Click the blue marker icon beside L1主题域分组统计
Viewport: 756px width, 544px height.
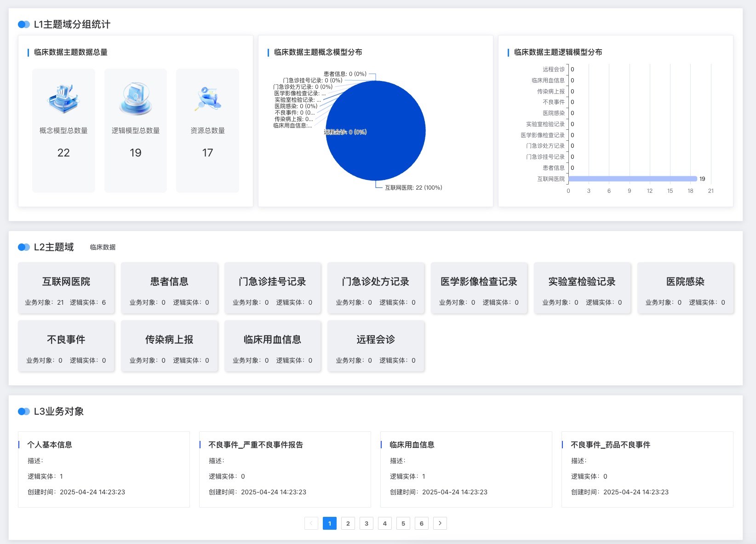tap(24, 24)
